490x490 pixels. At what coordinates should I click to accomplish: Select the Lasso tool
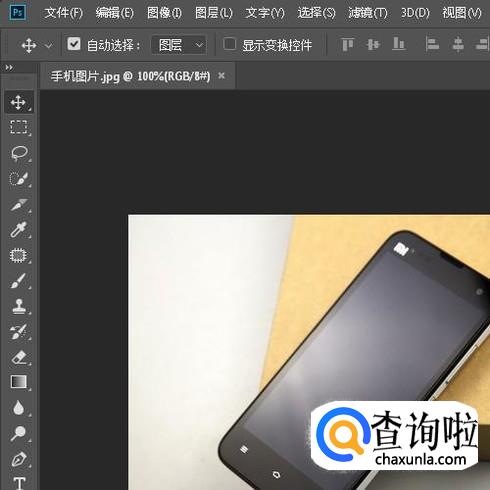(19, 153)
